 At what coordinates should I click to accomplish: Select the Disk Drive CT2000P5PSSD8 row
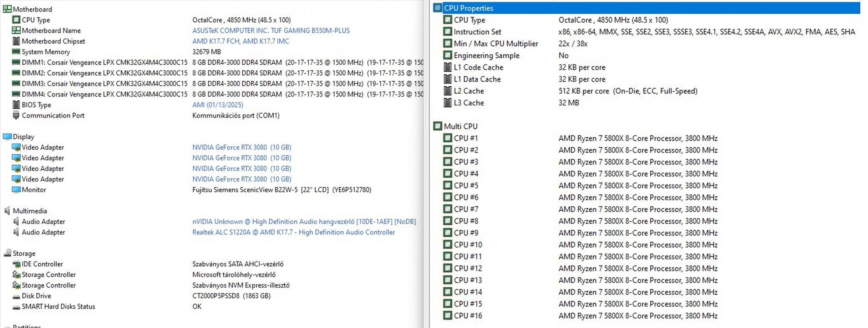tap(36, 296)
